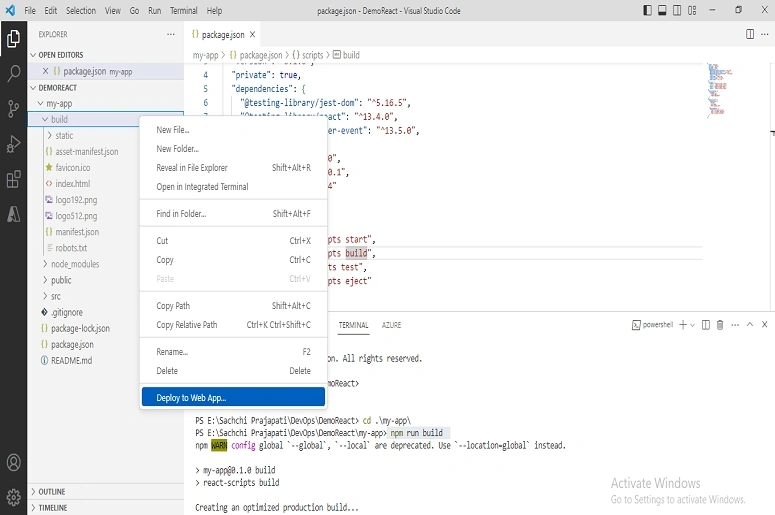
Task: Open the Explorer view in activity bar
Action: (x=13, y=39)
